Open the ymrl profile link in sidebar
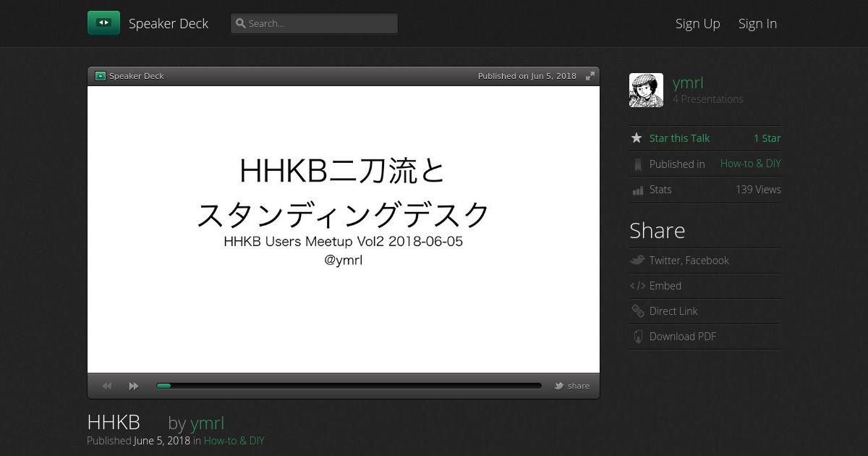 click(688, 83)
